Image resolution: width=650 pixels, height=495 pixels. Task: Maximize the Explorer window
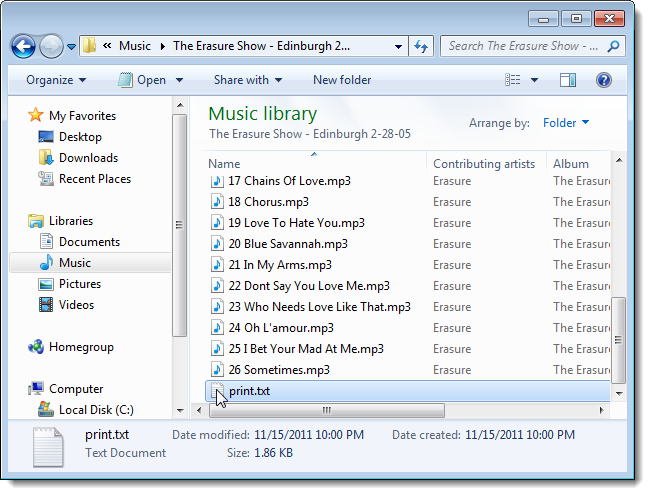point(576,19)
